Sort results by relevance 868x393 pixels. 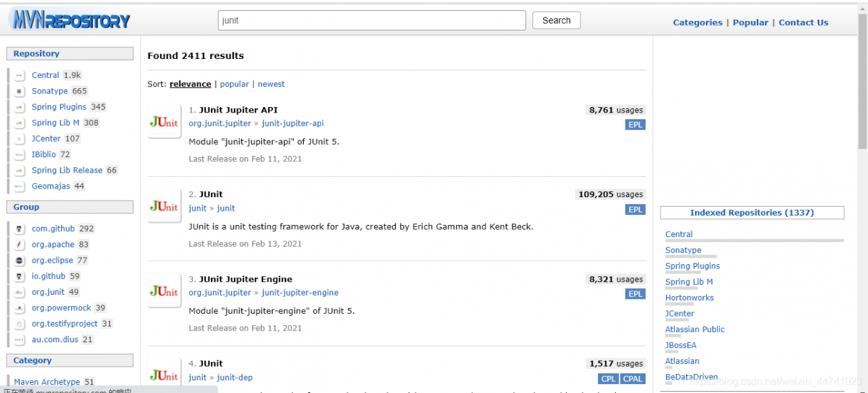pos(190,84)
